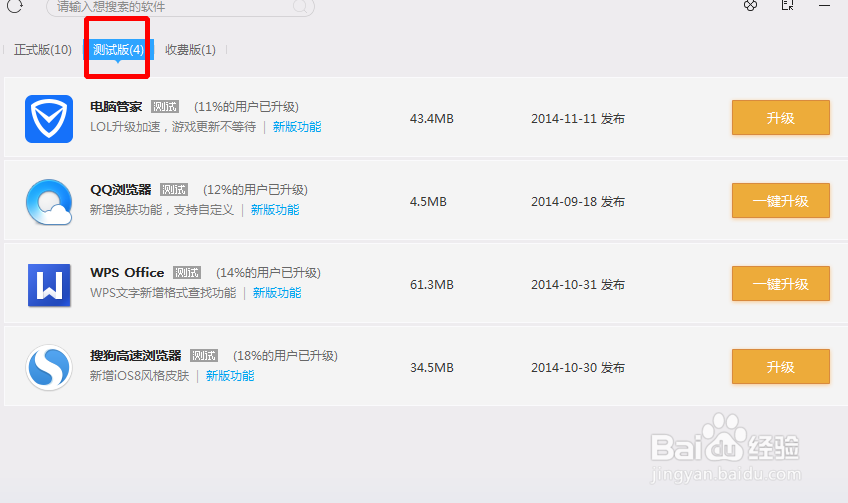Image resolution: width=848 pixels, height=503 pixels.
Task: Click the WPS Office software name
Action: point(127,273)
